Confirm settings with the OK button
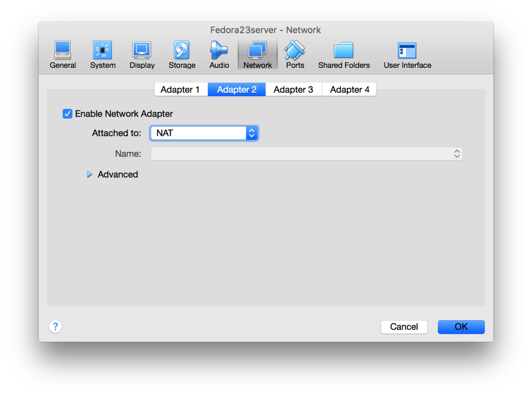The width and height of the screenshot is (532, 397). click(461, 327)
